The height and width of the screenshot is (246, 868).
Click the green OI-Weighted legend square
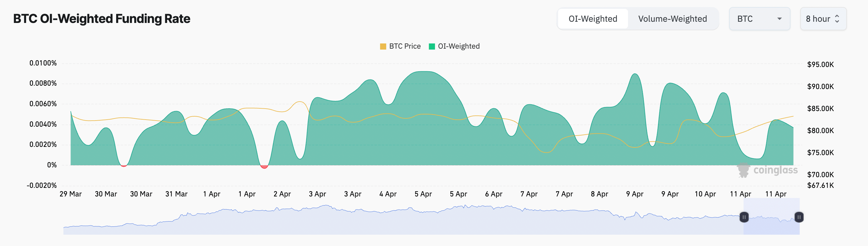pyautogui.click(x=432, y=47)
